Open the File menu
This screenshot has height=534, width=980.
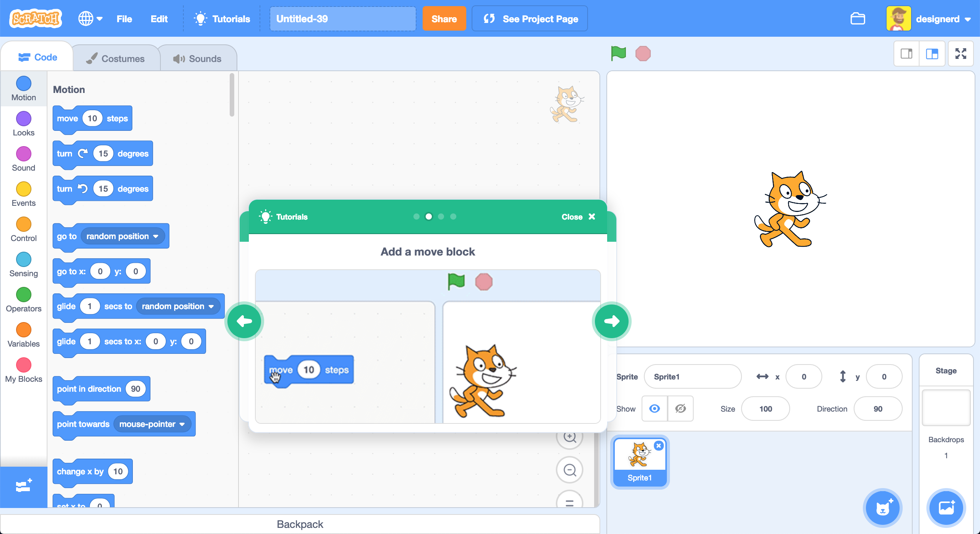[x=124, y=18]
